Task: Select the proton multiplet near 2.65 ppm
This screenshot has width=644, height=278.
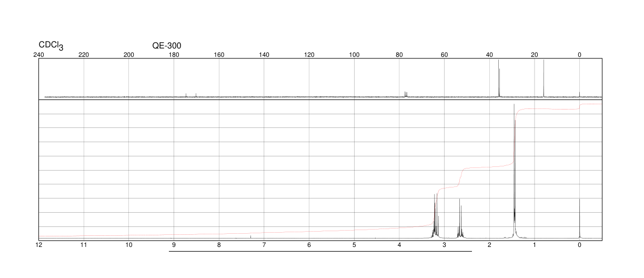Action: click(x=460, y=219)
